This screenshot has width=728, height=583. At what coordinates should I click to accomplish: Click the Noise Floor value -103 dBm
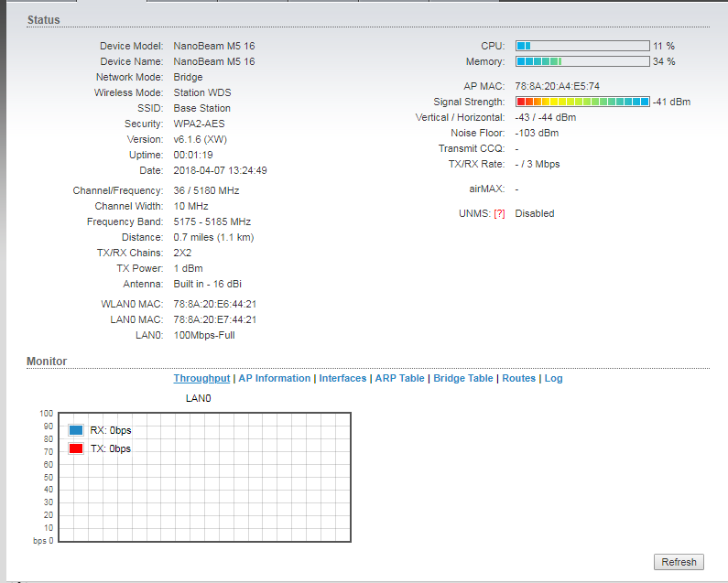[537, 134]
